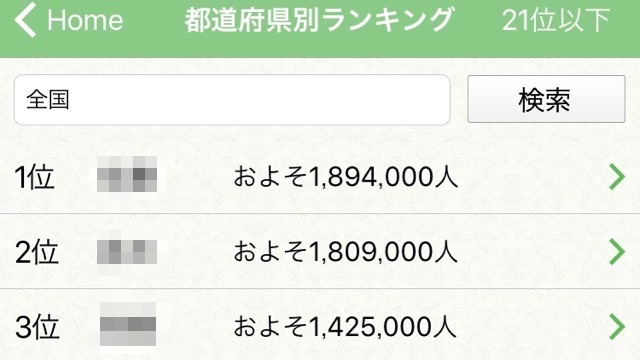This screenshot has height=360, width=640.
Task: Tap the back chevron arrow icon
Action: coord(26,19)
